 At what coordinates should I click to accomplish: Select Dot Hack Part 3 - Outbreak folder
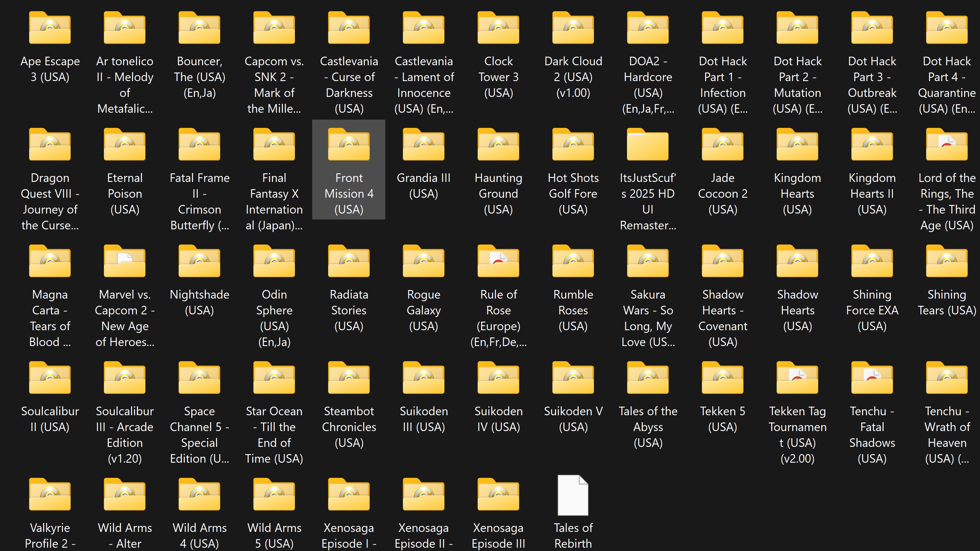pos(872,27)
